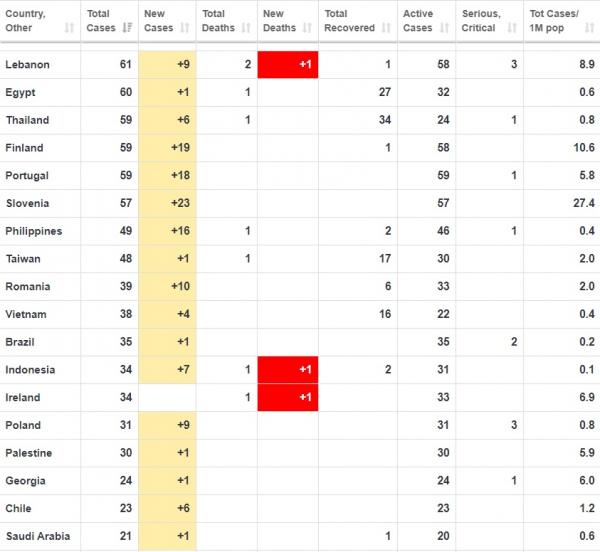Viewport: 600px width, 552px height.
Task: Click Slovenia's 27.4 cases per million value
Action: point(581,203)
